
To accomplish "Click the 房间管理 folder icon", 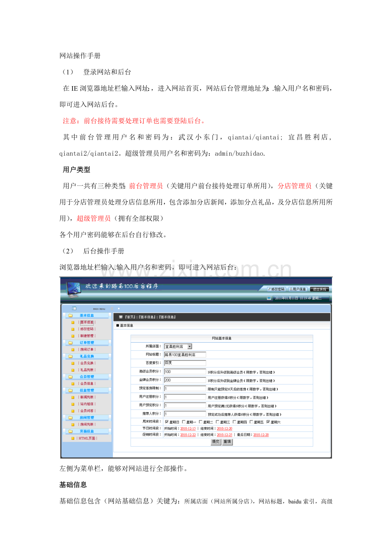I will (70, 417).
